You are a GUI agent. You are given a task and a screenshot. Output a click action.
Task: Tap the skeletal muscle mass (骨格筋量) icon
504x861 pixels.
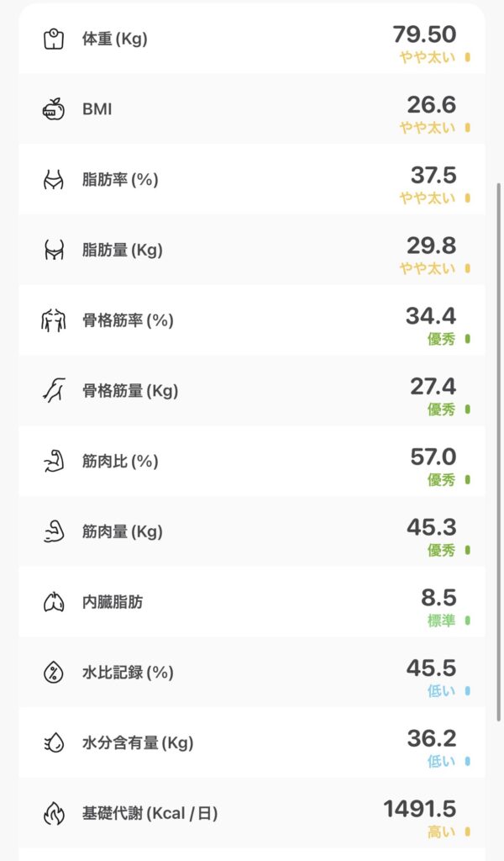point(54,390)
